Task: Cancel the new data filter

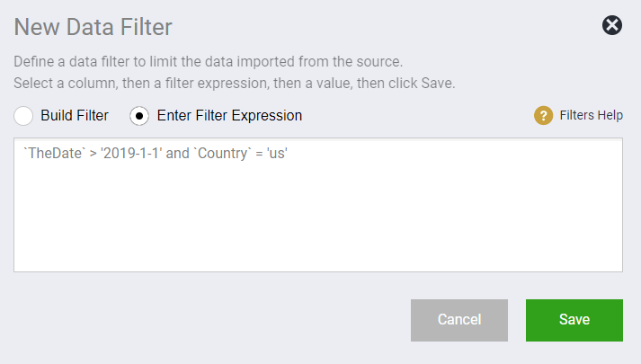Action: click(459, 320)
